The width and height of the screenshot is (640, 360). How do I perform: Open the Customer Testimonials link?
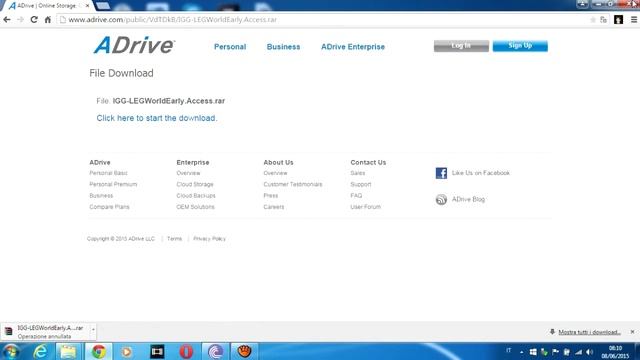pyautogui.click(x=293, y=184)
